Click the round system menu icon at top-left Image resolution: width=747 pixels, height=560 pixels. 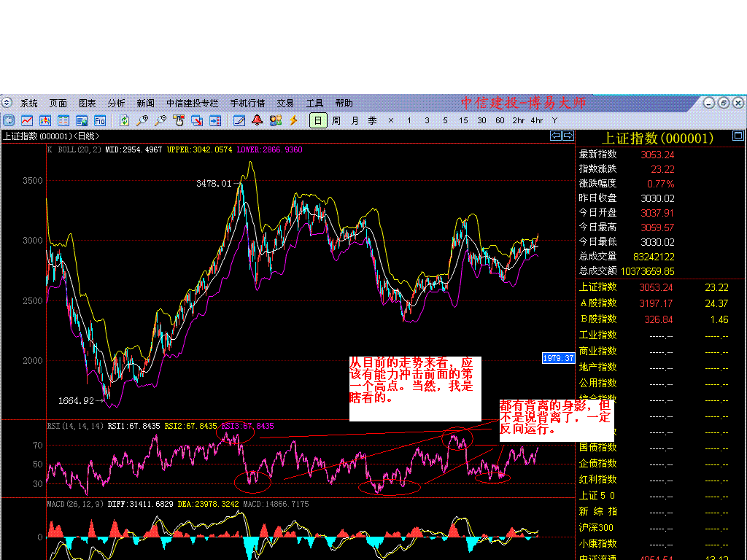click(7, 102)
